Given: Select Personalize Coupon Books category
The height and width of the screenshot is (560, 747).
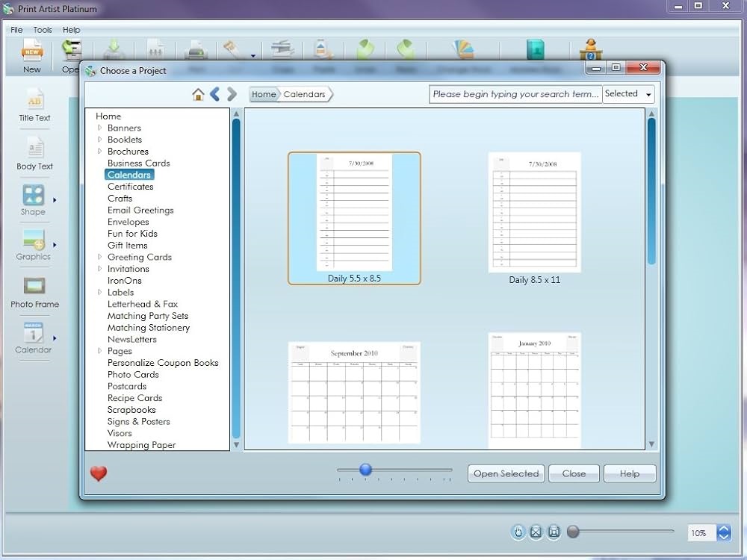Looking at the screenshot, I should coord(163,363).
